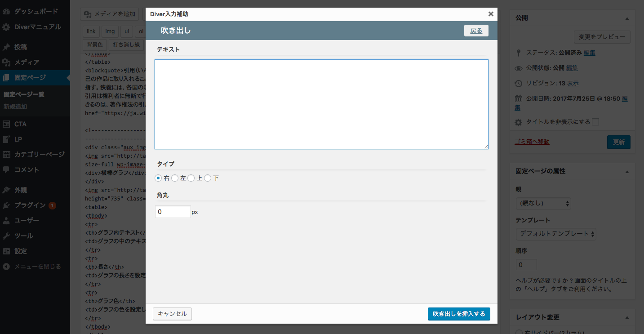Click the pushpin icon beside 投稿
The width and height of the screenshot is (644, 334).
tap(6, 47)
